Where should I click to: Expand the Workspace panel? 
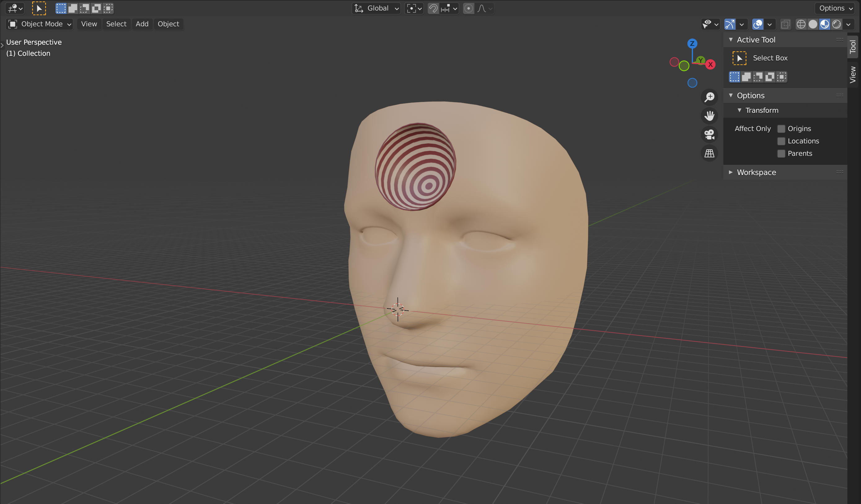click(x=731, y=172)
